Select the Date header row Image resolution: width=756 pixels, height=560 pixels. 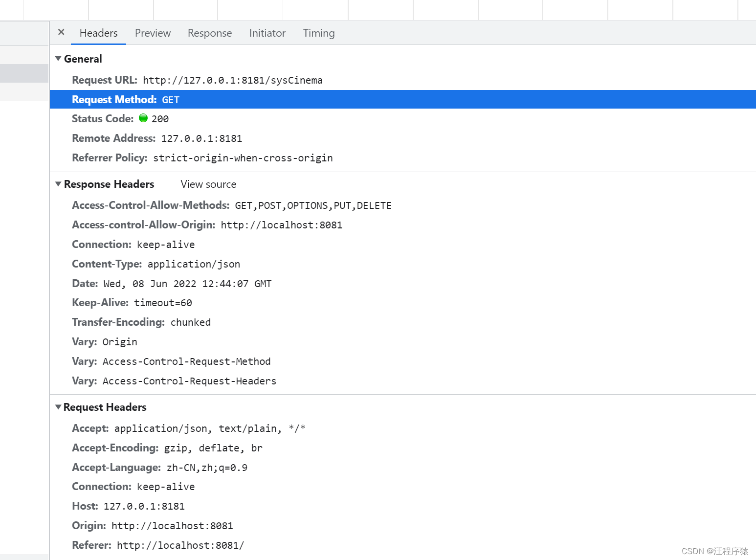coord(403,284)
